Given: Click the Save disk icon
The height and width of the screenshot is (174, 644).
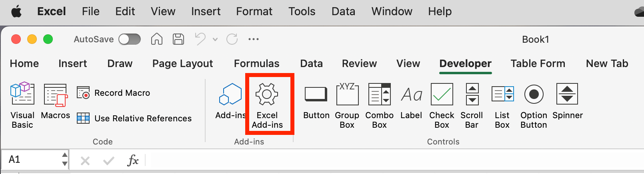Looking at the screenshot, I should pyautogui.click(x=178, y=39).
